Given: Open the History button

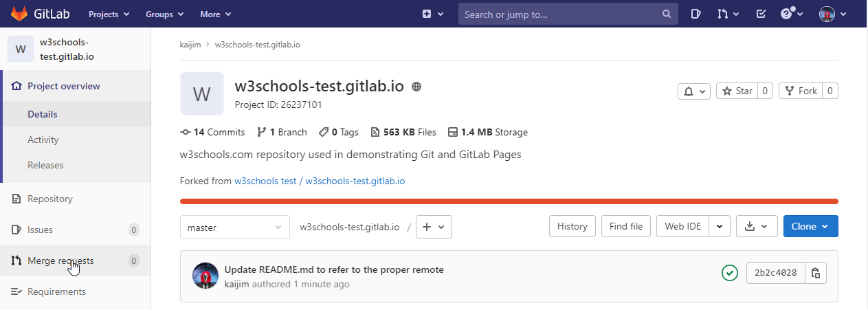Looking at the screenshot, I should tap(572, 226).
